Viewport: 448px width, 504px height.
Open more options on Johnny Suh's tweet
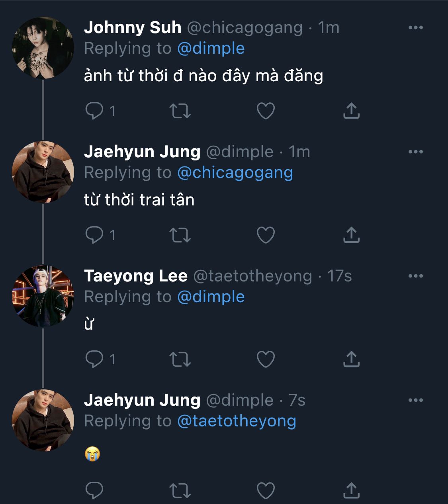[415, 27]
